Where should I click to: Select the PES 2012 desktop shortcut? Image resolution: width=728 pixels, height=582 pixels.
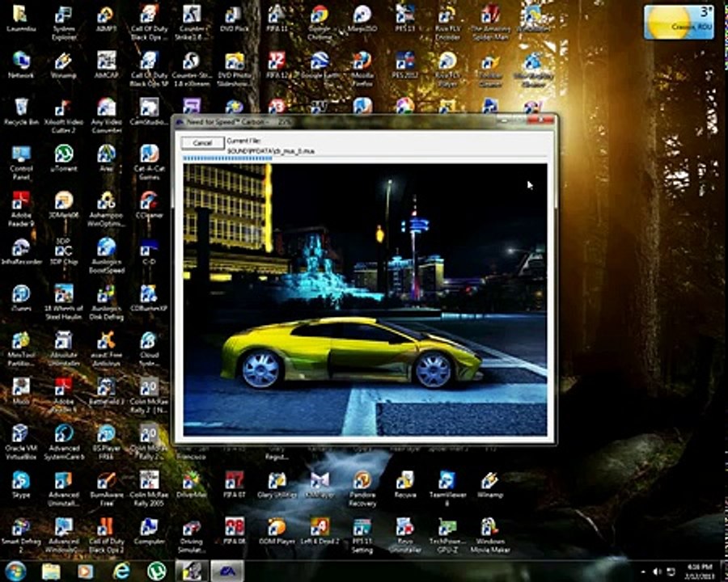point(405,65)
